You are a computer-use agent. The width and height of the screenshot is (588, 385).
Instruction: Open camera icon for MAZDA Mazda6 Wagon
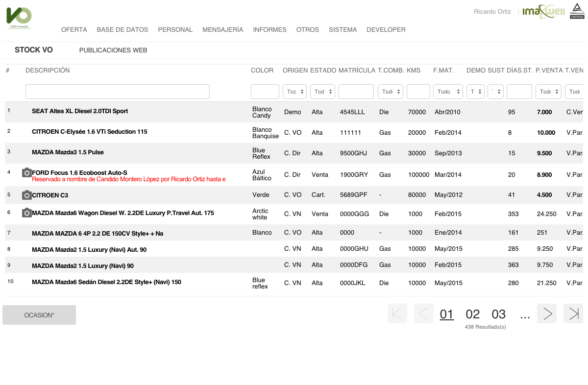point(27,213)
